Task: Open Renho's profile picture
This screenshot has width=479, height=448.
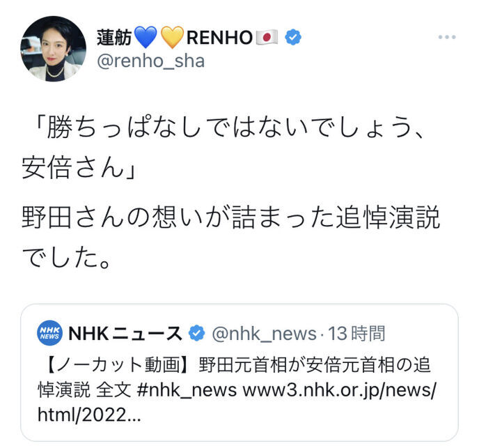Action: coord(53,49)
